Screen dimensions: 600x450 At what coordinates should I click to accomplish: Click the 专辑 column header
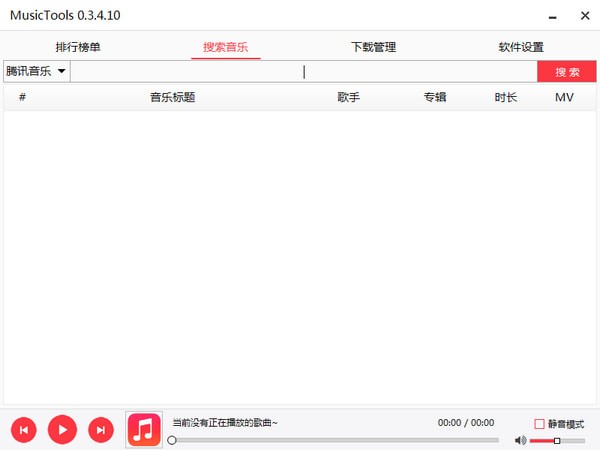coord(434,98)
